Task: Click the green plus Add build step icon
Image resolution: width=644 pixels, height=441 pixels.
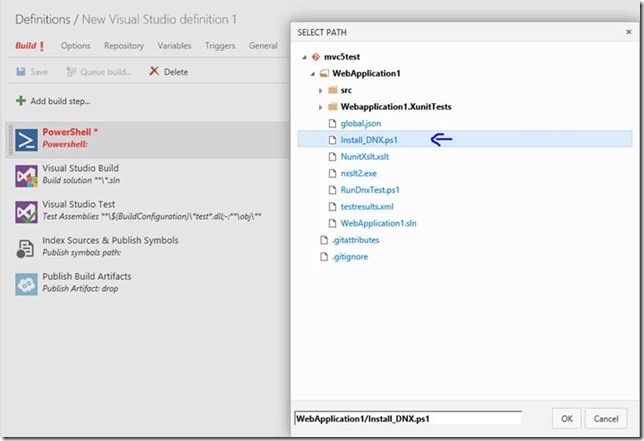Action: click(x=21, y=101)
